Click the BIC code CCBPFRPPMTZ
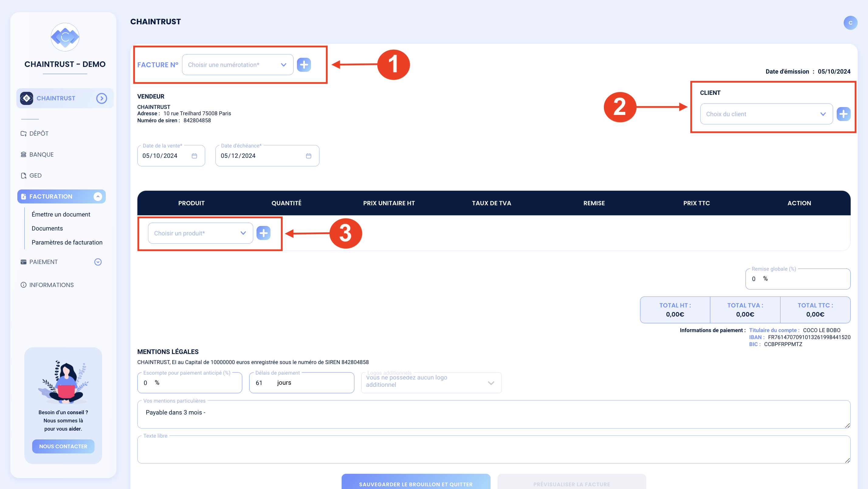Screen dimensions: 868x489 tap(783, 344)
